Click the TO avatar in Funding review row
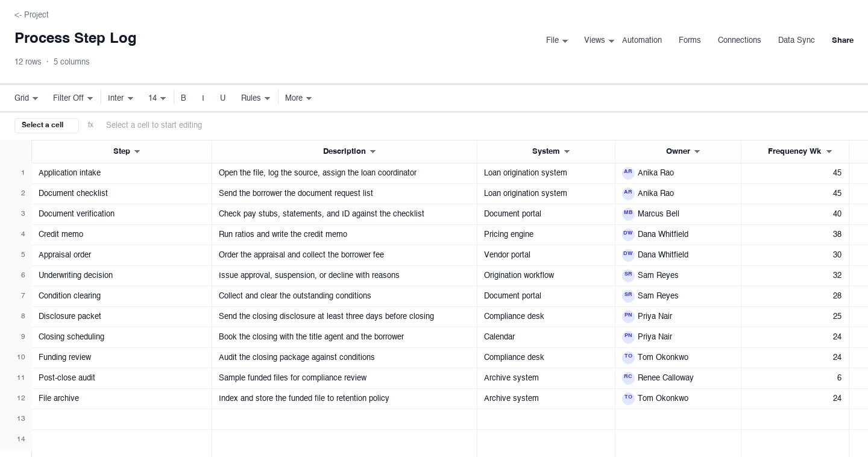This screenshot has width=868, height=457. tap(628, 358)
